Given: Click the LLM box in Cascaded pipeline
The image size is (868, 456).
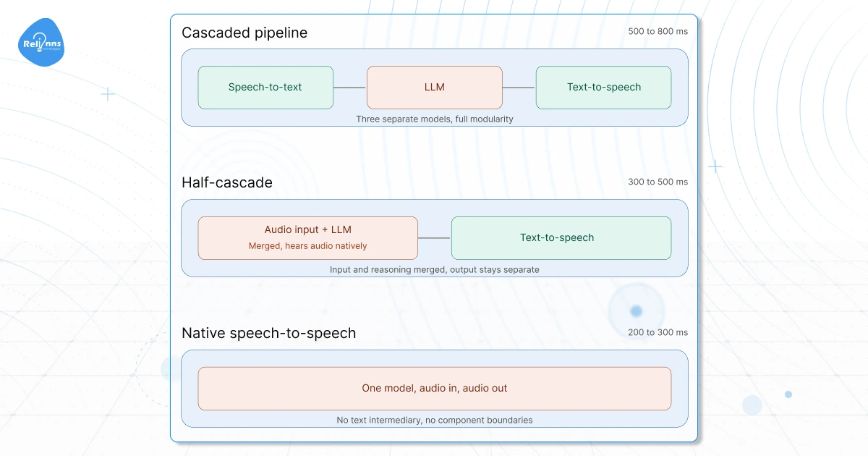Looking at the screenshot, I should [x=435, y=88].
